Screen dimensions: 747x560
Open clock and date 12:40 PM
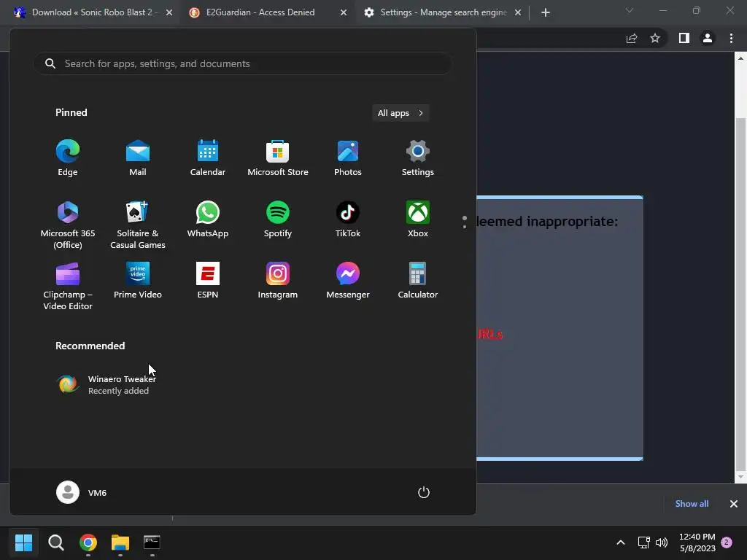(697, 542)
